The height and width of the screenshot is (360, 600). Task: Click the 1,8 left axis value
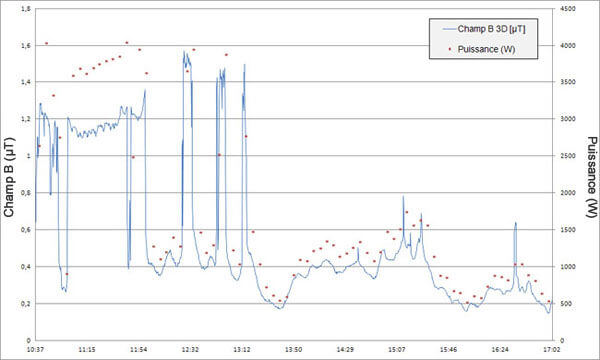click(26, 8)
